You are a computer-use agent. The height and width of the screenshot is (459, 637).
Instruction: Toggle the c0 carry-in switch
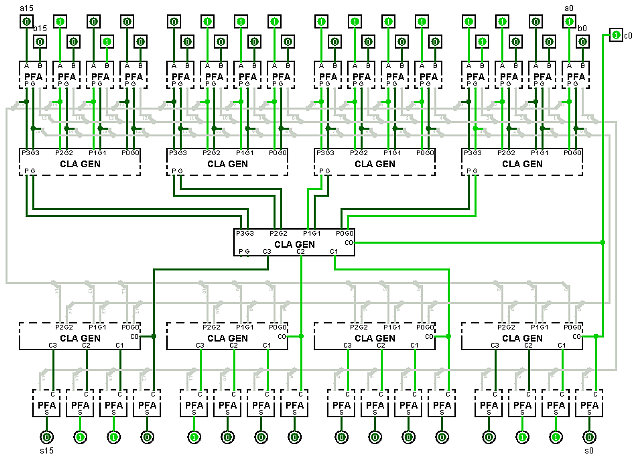[x=613, y=36]
